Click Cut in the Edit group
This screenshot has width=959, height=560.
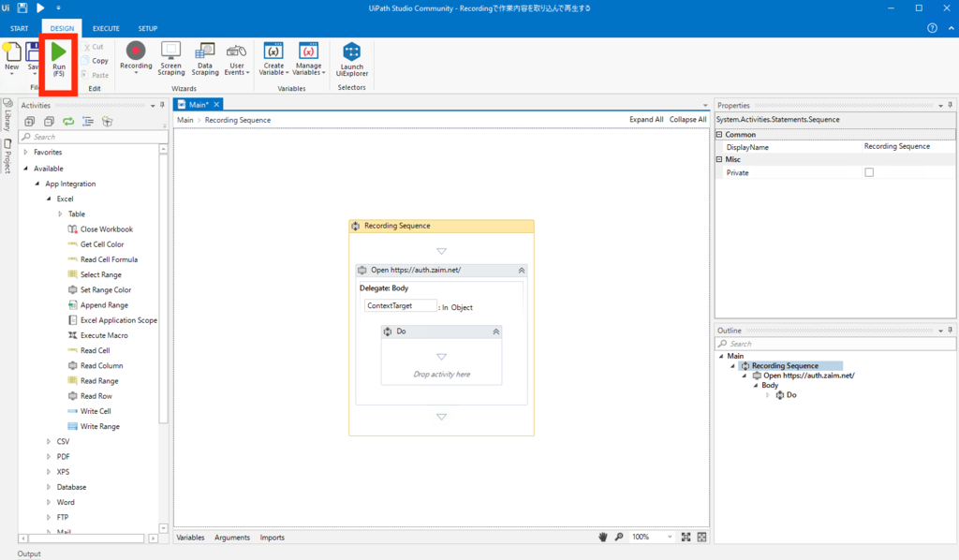coord(95,47)
